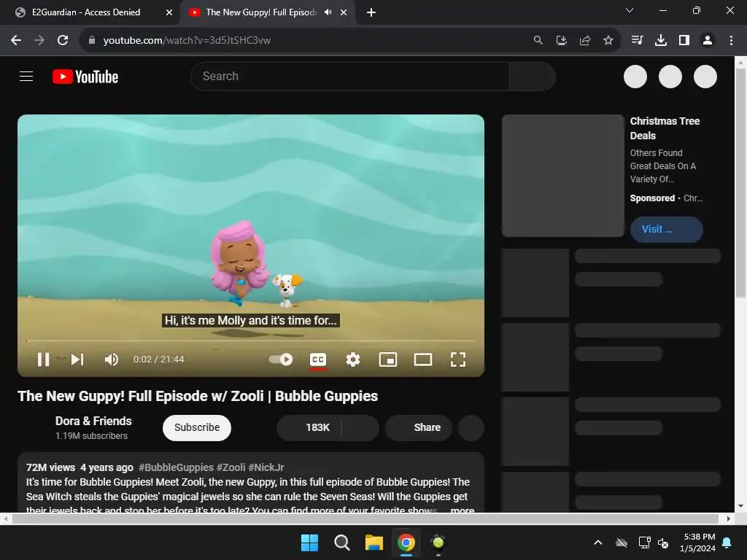The image size is (747, 560).
Task: Toggle Chrome side panel
Action: coord(684,40)
